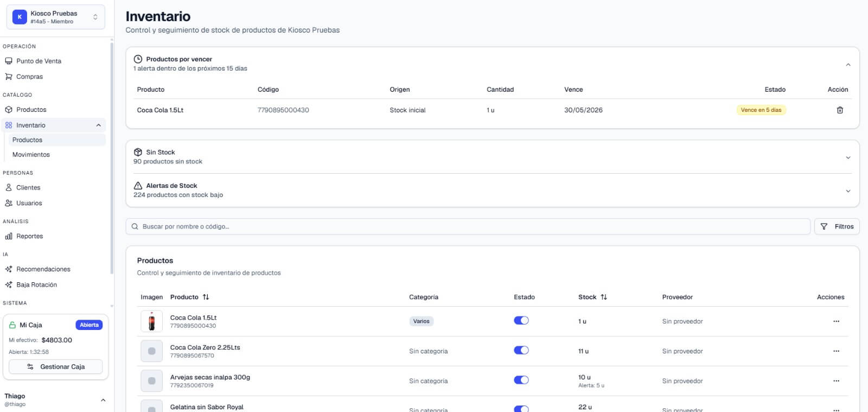Open the Kiosco Pruebas store switcher
Viewport: 868px width, 412px height.
coord(55,17)
